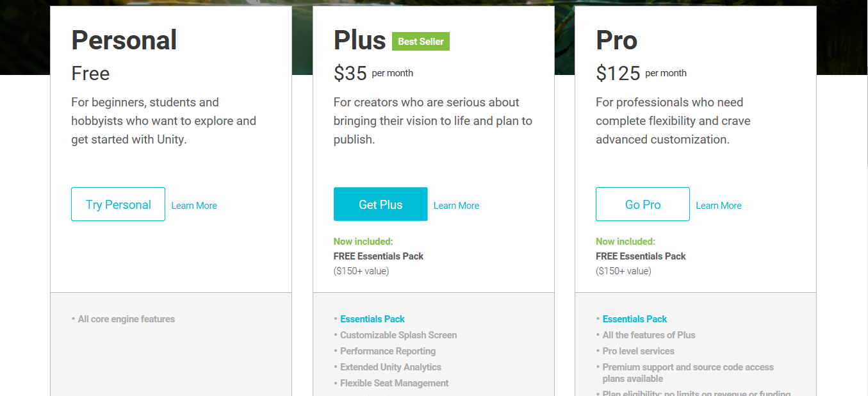Click the Plus plan heading

[x=359, y=40]
